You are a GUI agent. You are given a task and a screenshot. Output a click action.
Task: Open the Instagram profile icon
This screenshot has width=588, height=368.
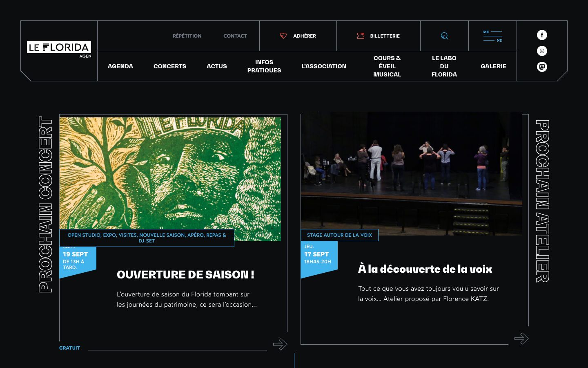click(x=542, y=51)
